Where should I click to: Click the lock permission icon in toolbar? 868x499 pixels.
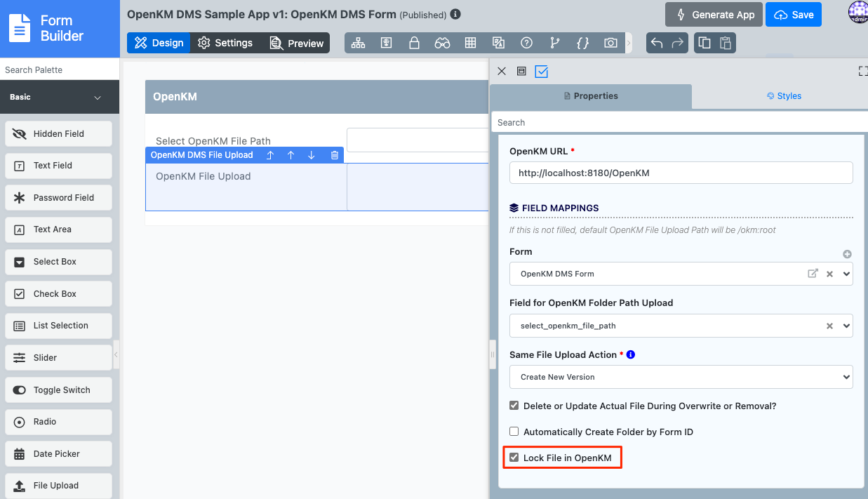(414, 43)
